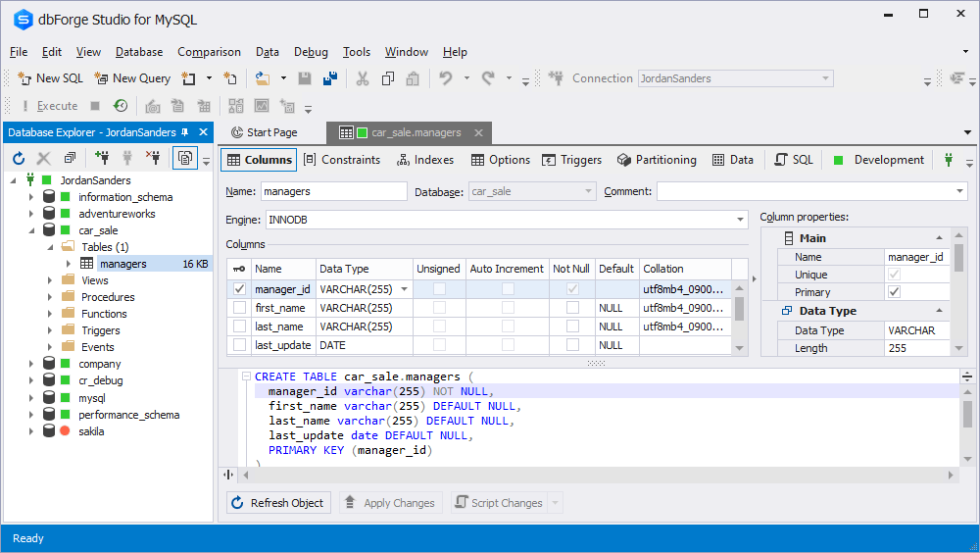The image size is (980, 553).
Task: Toggle the Primary checkbox in Column properties
Action: (895, 291)
